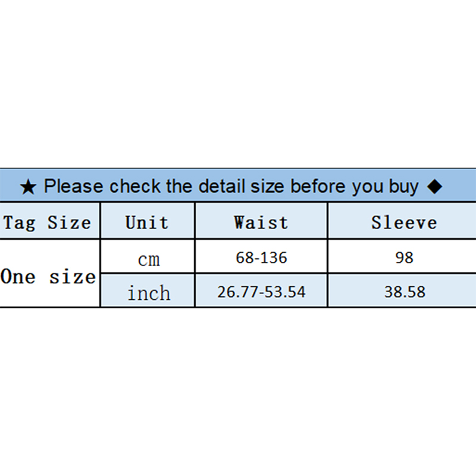Select waist value 68-136

coord(261,258)
